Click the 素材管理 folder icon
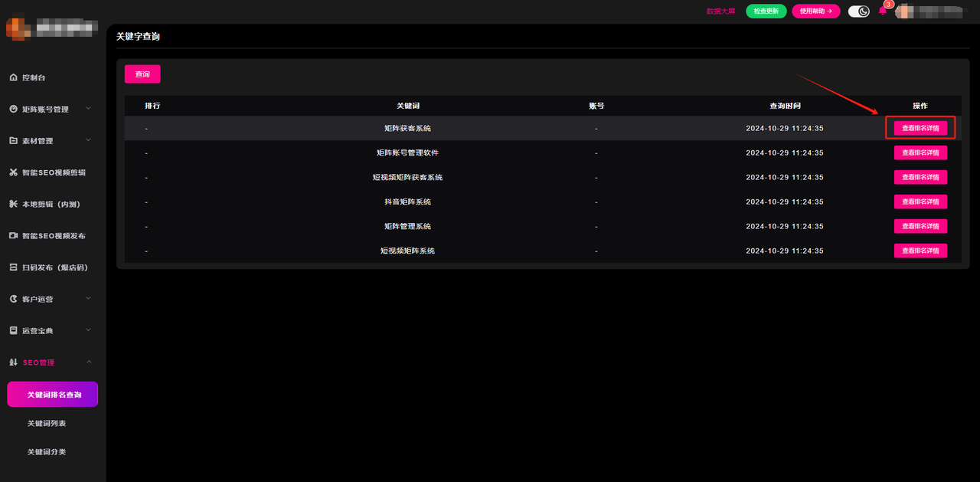Screen dimensions: 980x482 click(13, 141)
